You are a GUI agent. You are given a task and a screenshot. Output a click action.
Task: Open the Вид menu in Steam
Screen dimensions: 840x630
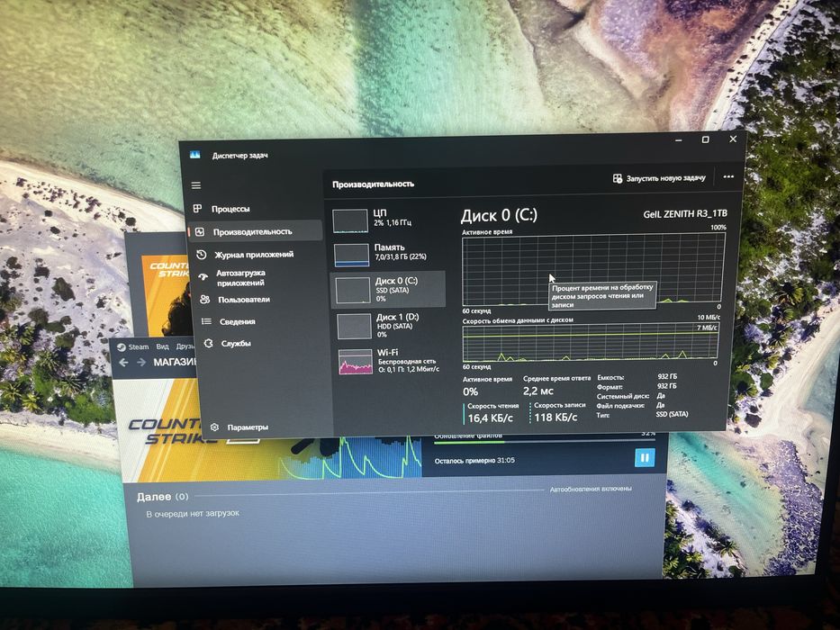162,346
